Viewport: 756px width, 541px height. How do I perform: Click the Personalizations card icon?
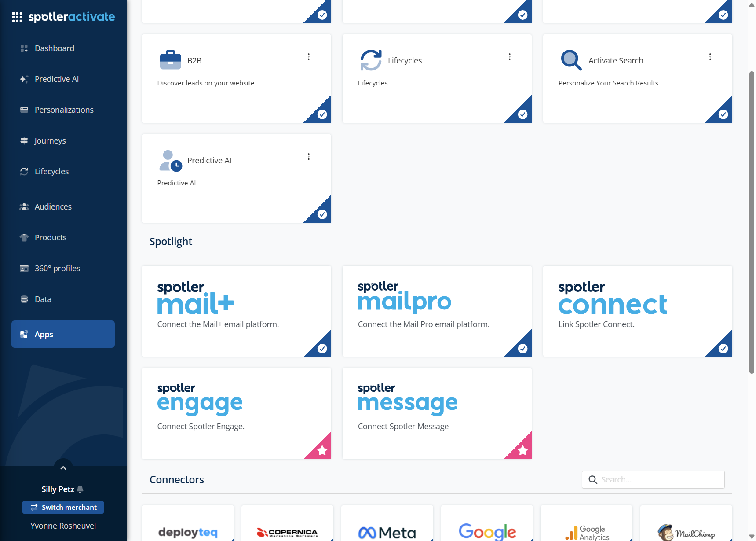[x=24, y=110]
